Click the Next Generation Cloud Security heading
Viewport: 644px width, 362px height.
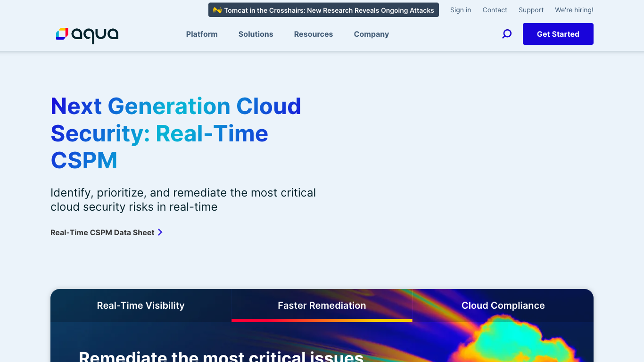tap(176, 133)
